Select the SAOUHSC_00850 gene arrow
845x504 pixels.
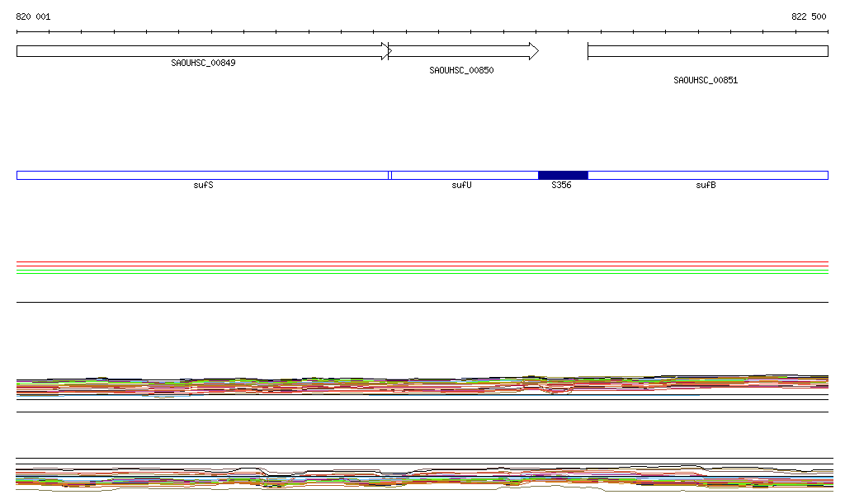[x=462, y=51]
